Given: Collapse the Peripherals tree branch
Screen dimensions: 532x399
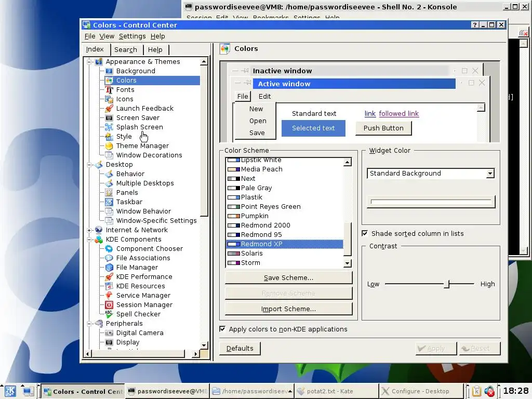Looking at the screenshot, I should (x=89, y=324).
